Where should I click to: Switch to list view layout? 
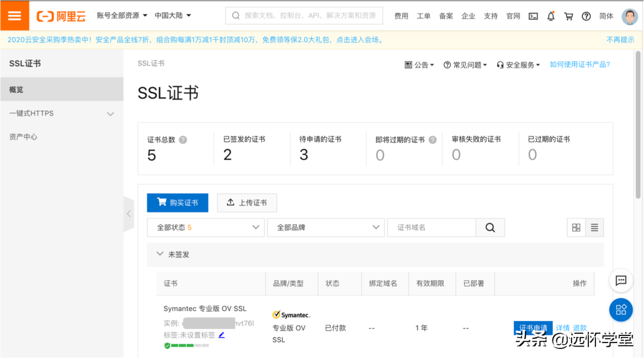[x=594, y=227]
